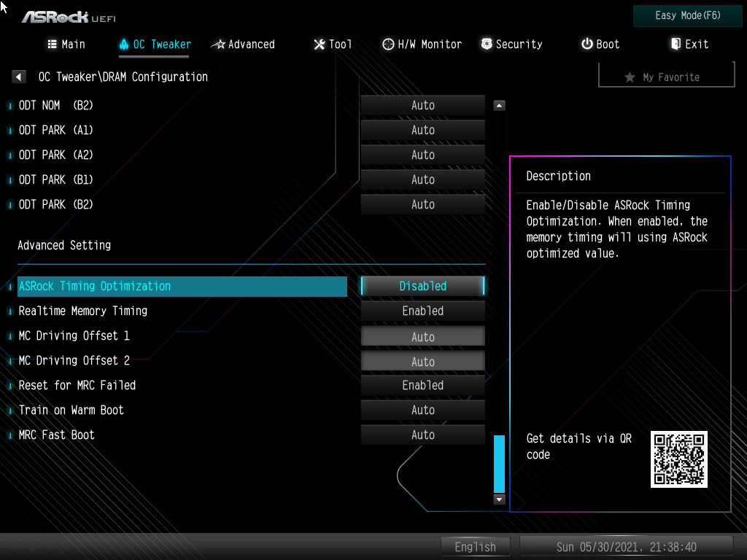Open MRC Fast Boot Auto dropdown

(x=423, y=435)
